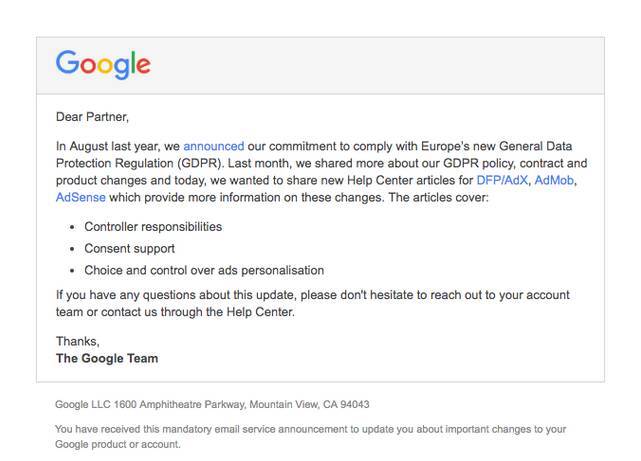The width and height of the screenshot is (641, 461).
Task: Select 'Consent support' bullet item
Action: pyautogui.click(x=129, y=248)
